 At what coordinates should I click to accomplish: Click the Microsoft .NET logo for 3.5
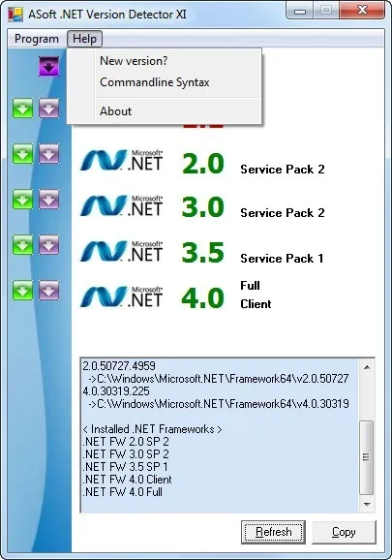click(x=121, y=251)
